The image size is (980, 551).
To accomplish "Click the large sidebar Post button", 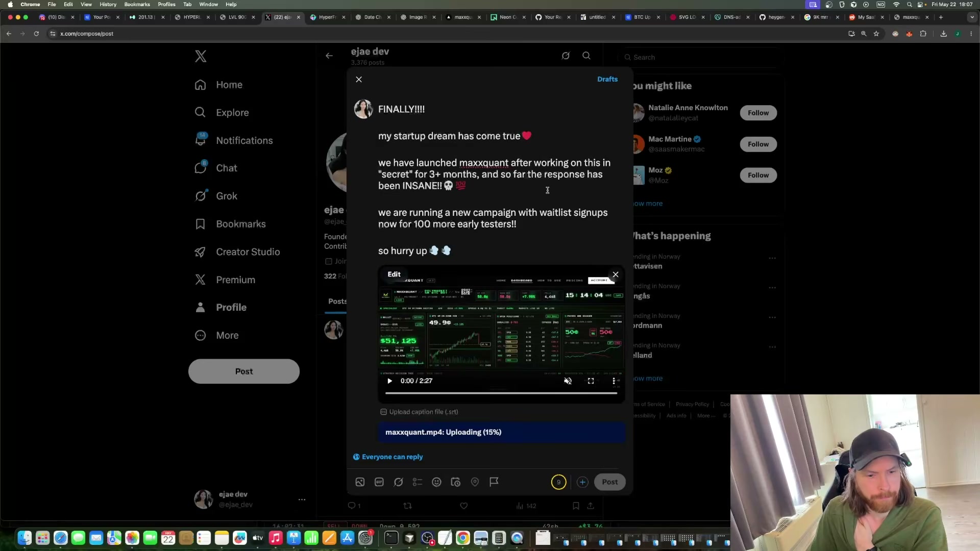I will click(244, 371).
